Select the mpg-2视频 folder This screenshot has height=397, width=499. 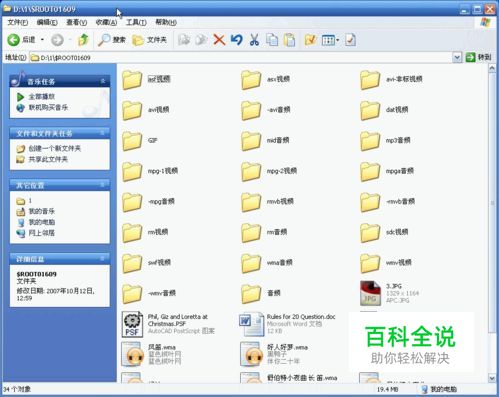pyautogui.click(x=269, y=171)
